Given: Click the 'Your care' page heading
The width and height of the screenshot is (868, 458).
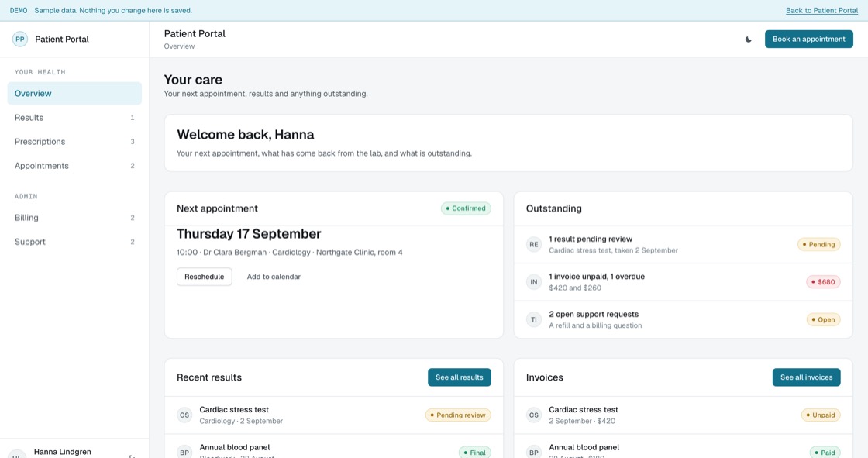Looking at the screenshot, I should [x=193, y=80].
